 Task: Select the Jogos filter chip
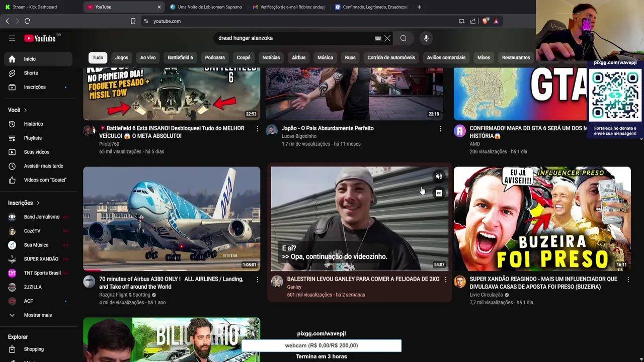coord(122,57)
